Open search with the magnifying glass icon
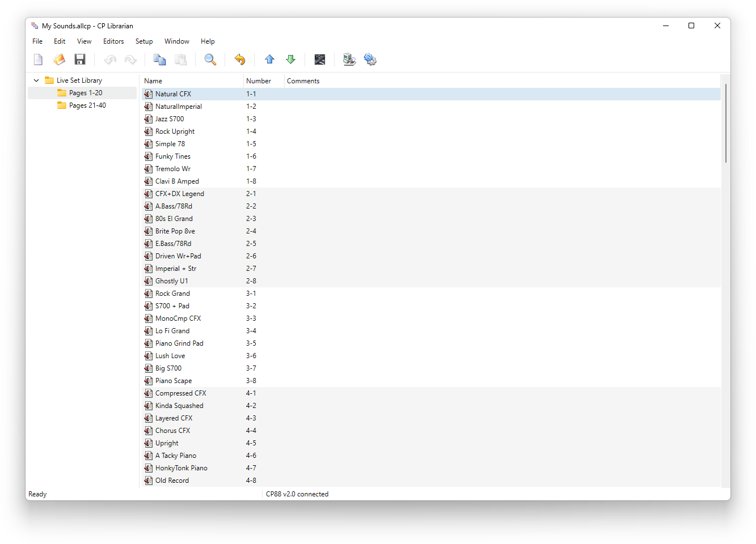Image resolution: width=756 pixels, height=544 pixels. 210,59
